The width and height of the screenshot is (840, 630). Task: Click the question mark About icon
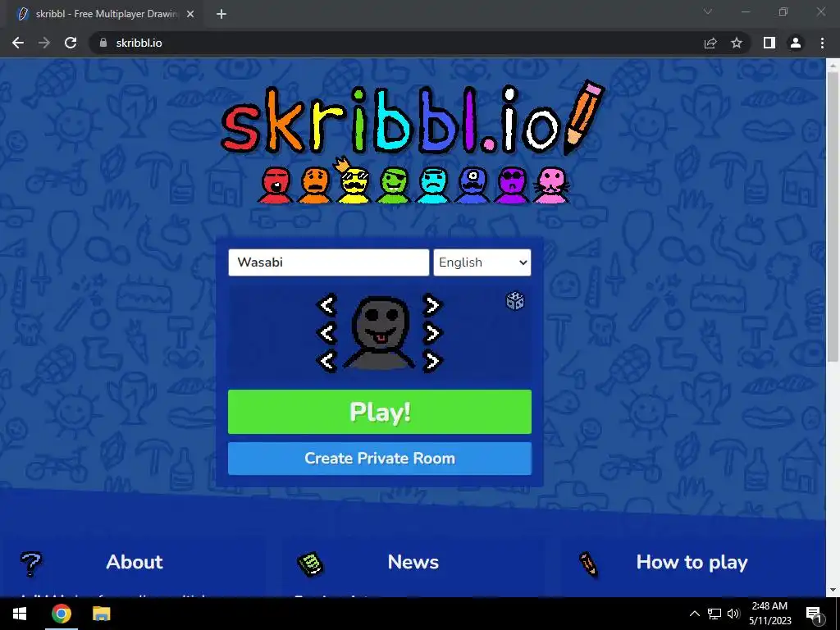[31, 564]
